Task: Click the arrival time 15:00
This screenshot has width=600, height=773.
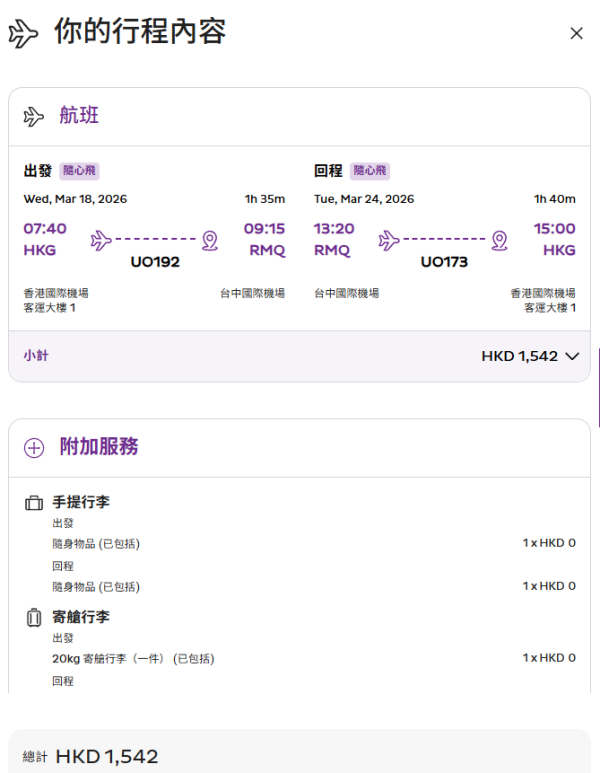Action: coord(555,229)
